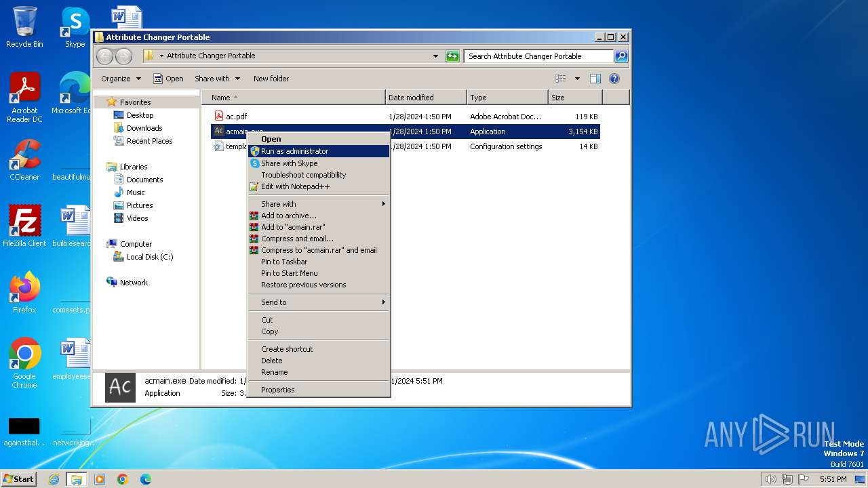868x488 pixels.
Task: Click Windows Media Player taskbar icon
Action: click(100, 479)
